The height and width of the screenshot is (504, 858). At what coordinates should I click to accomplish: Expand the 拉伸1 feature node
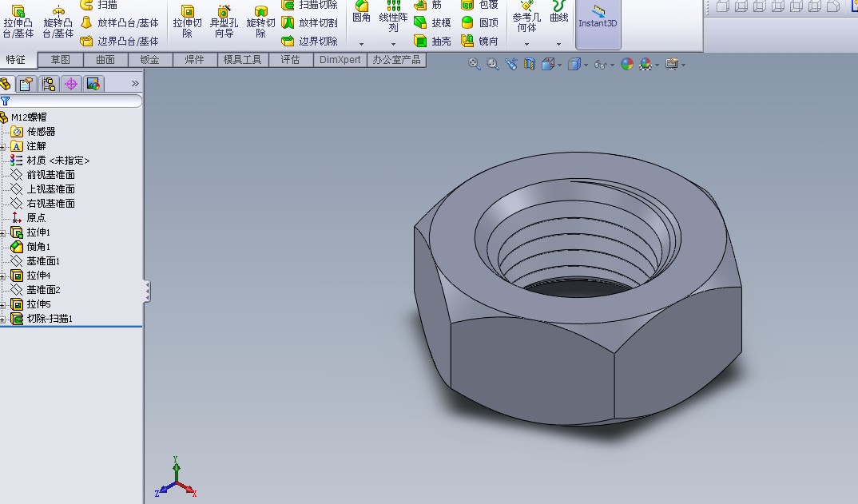(2, 233)
